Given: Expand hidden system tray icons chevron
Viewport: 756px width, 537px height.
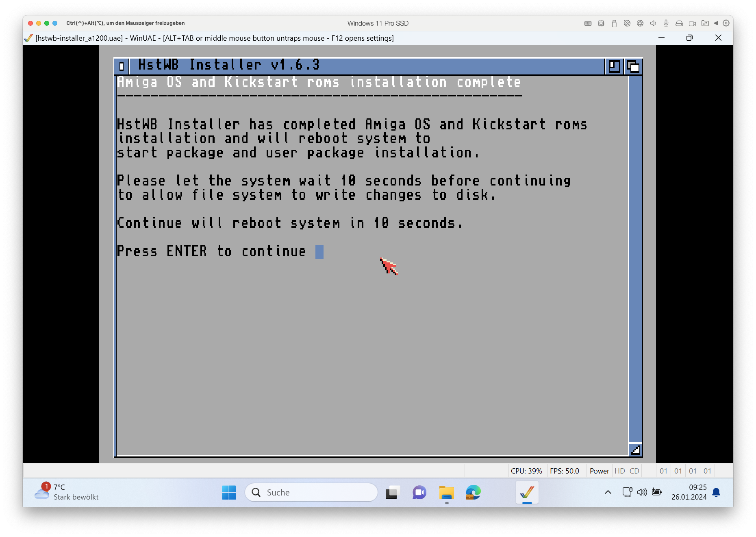Looking at the screenshot, I should (608, 492).
